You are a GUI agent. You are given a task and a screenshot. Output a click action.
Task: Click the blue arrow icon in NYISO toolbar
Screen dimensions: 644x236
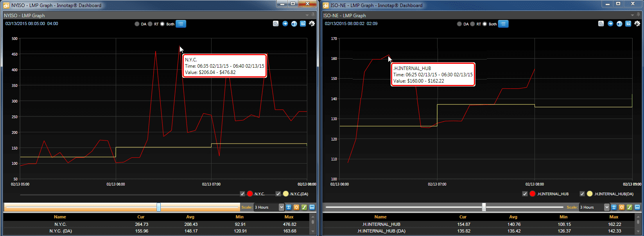click(x=285, y=24)
